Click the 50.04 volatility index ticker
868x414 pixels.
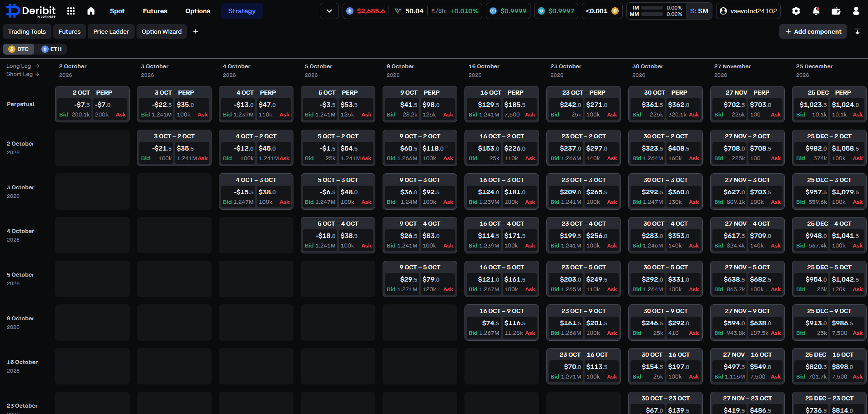(x=409, y=11)
